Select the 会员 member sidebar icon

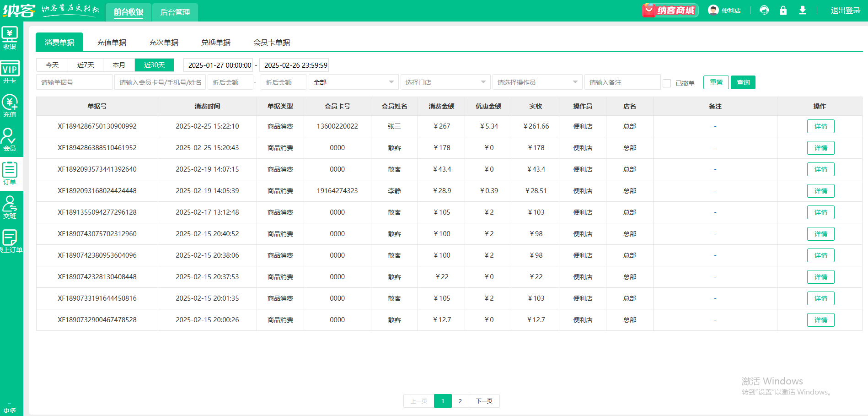[x=10, y=140]
